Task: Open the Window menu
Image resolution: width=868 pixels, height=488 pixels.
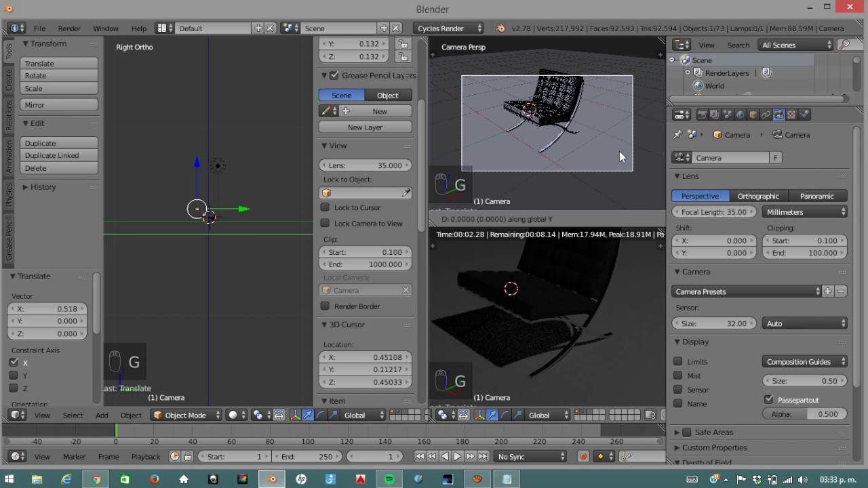Action: (106, 28)
